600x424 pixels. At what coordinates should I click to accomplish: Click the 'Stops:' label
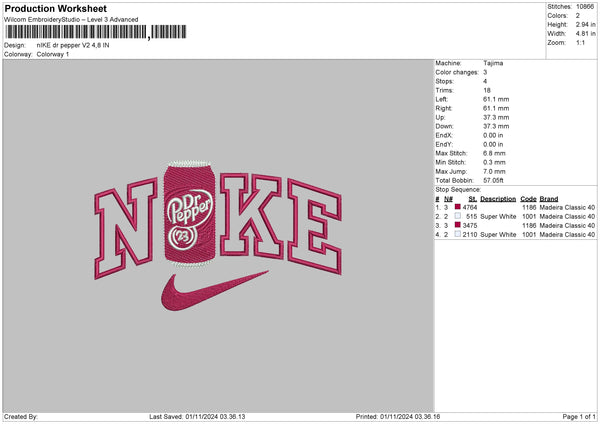pos(444,81)
